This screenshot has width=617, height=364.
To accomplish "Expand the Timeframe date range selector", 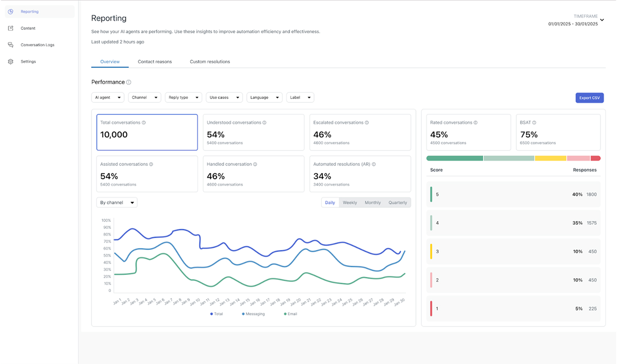I will point(602,20).
